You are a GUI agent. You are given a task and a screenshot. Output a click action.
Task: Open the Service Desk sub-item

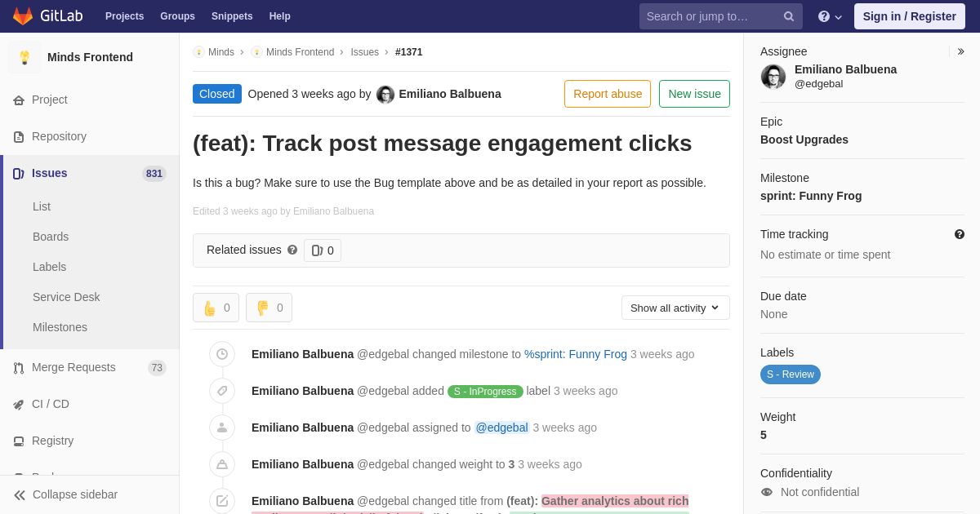pyautogui.click(x=66, y=297)
